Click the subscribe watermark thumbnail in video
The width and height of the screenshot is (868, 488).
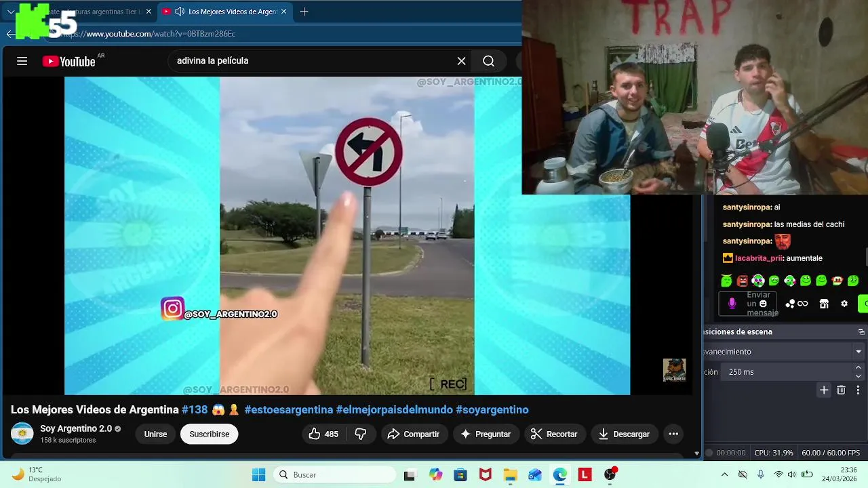point(674,370)
